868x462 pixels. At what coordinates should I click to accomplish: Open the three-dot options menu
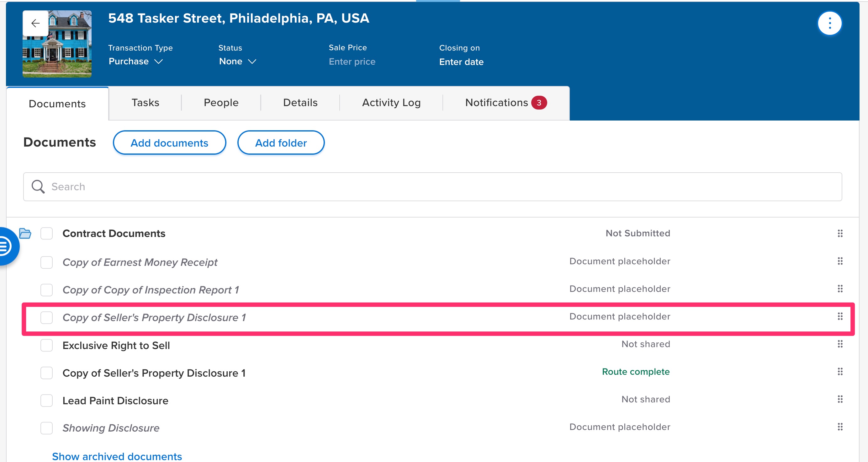click(829, 23)
